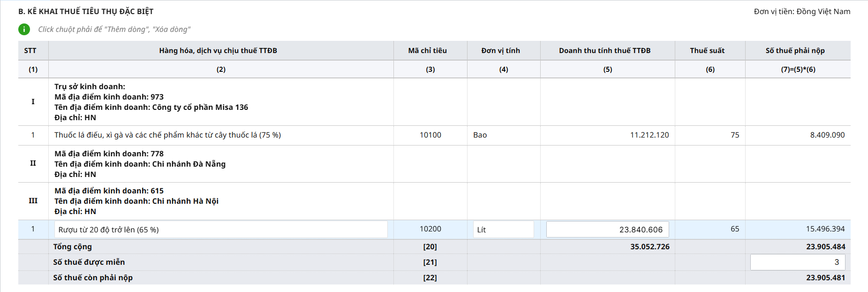
Task: Select the 'Đơn vị tính' column header
Action: [x=500, y=51]
